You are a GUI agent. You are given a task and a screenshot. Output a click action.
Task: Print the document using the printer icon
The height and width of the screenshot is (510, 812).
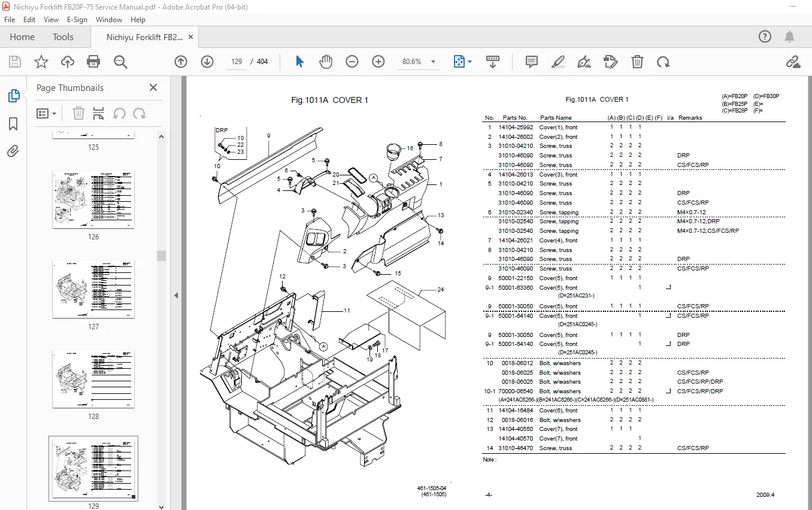click(x=93, y=62)
